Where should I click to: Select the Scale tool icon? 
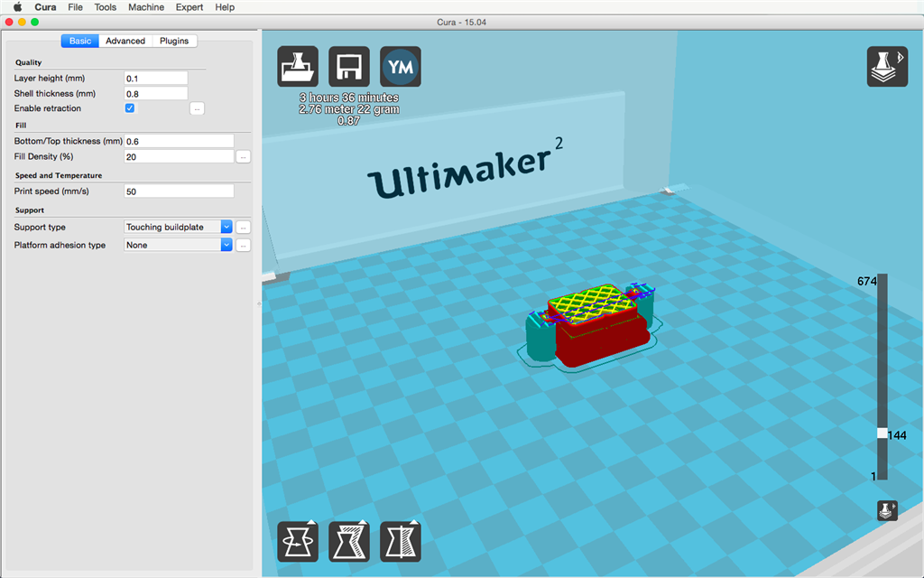(x=349, y=542)
